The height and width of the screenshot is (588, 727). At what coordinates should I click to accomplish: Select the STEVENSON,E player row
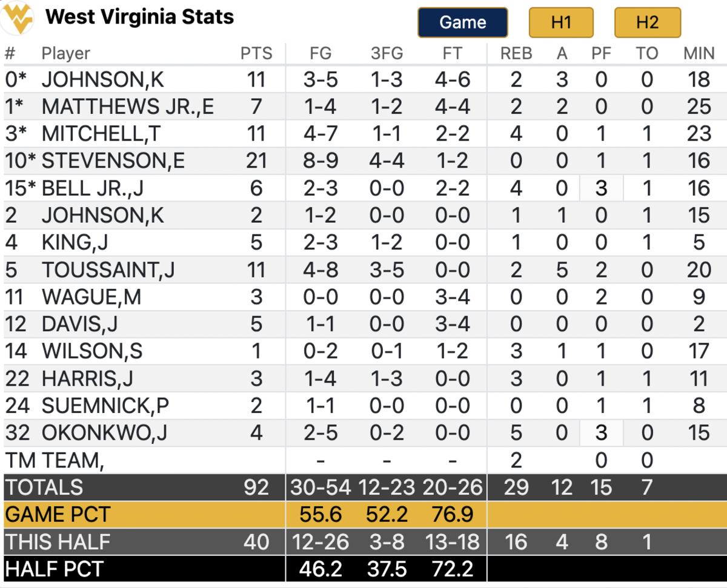coord(113,160)
